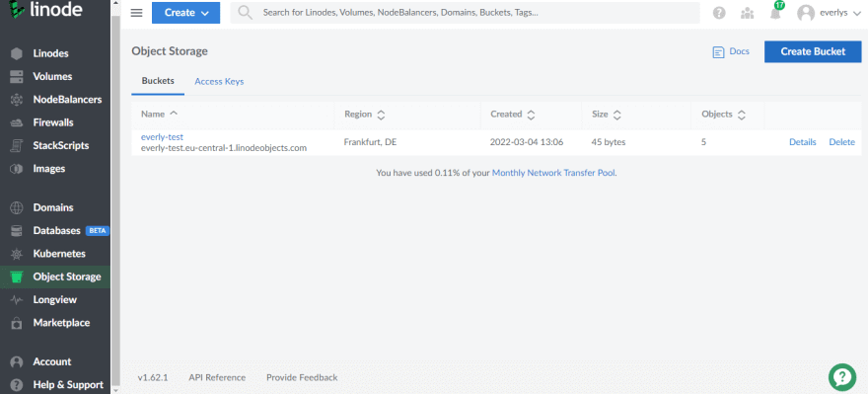
Task: Open Volumes via its sidebar icon
Action: tap(17, 76)
